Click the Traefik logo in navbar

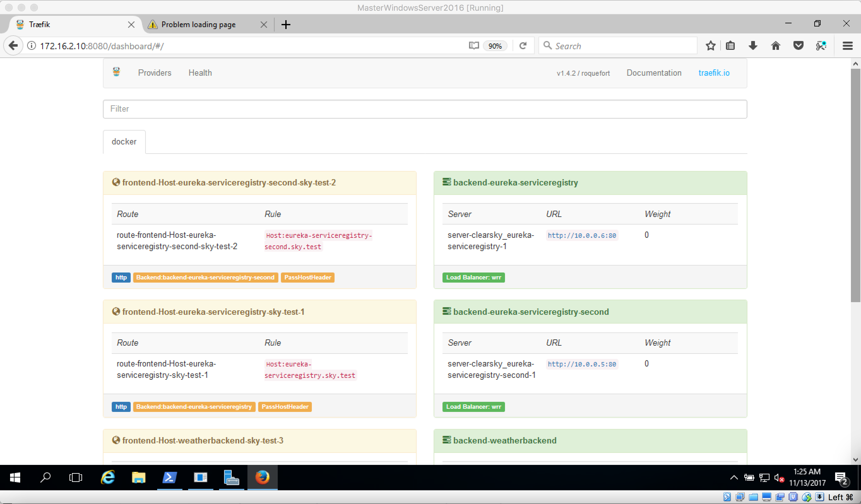(x=116, y=72)
